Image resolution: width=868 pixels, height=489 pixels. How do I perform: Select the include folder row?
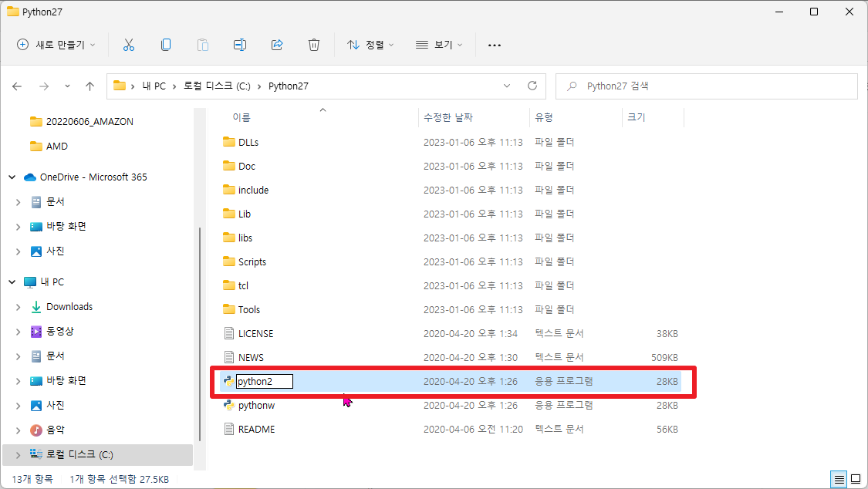[450, 190]
